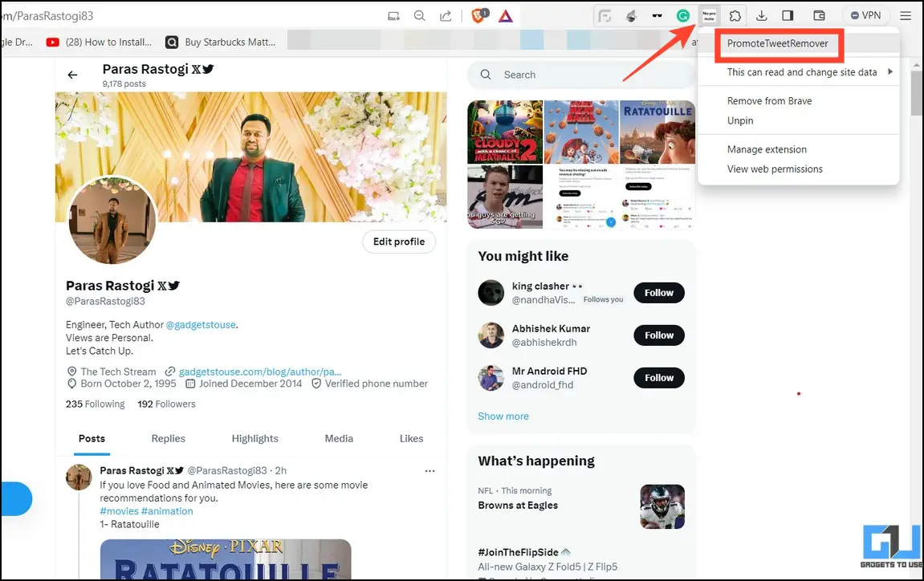Switch to the Likes tab

coord(411,438)
